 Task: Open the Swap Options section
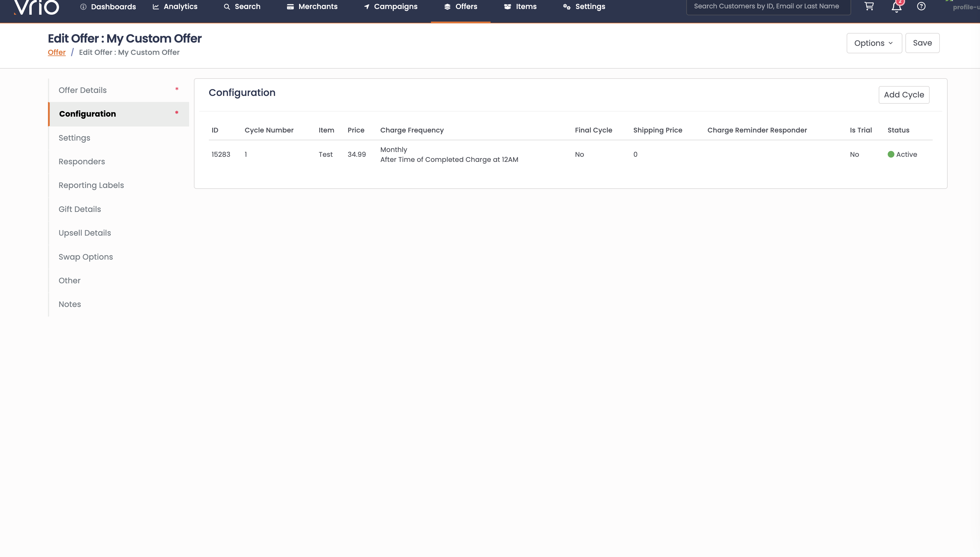tap(119, 257)
